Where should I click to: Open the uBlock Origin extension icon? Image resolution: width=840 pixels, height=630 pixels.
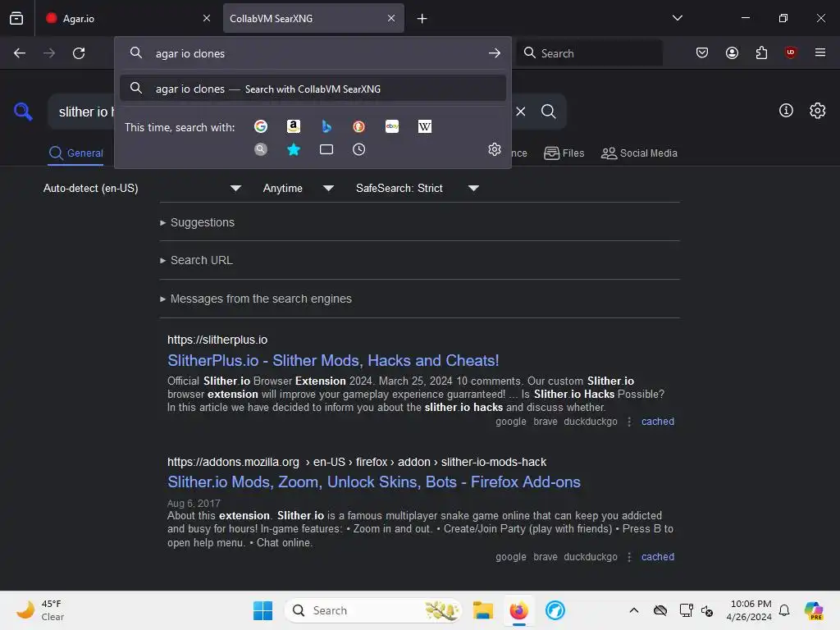tap(790, 52)
